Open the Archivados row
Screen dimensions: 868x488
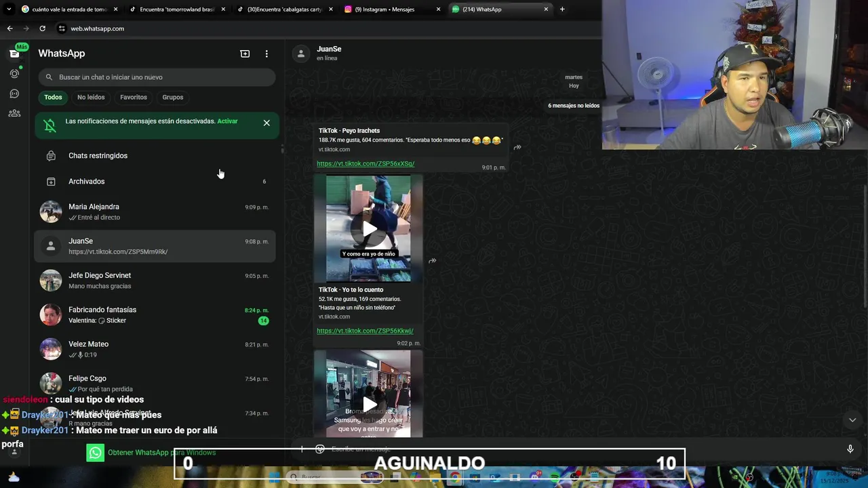click(155, 182)
